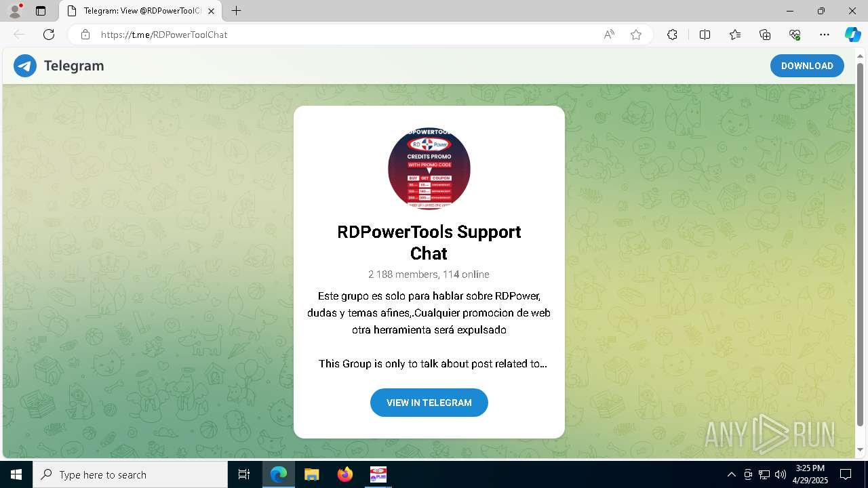The width and height of the screenshot is (868, 488).
Task: Close the Telegram browser tab
Action: 211,11
